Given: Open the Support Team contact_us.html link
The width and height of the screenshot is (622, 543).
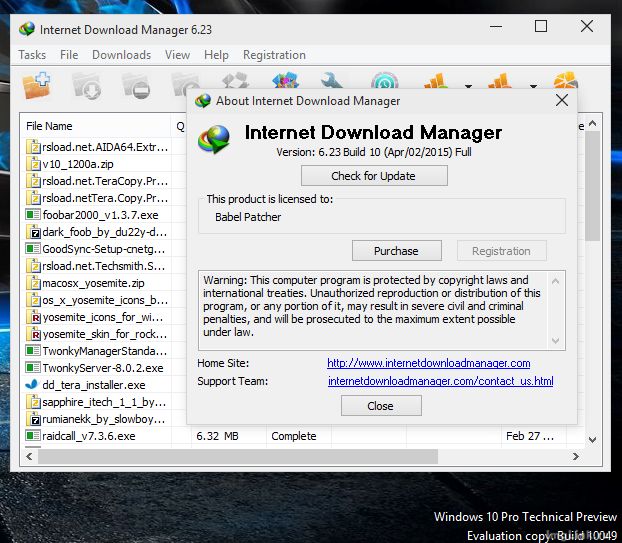Looking at the screenshot, I should point(440,381).
